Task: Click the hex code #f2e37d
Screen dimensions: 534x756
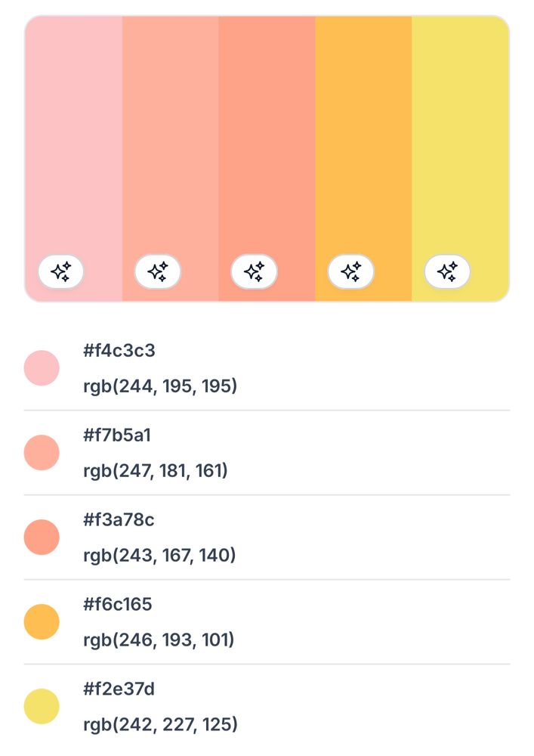Action: click(x=119, y=689)
